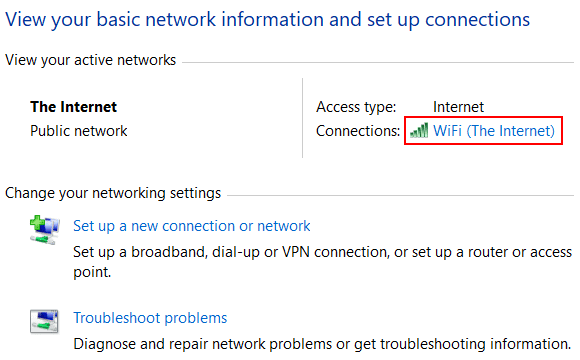The height and width of the screenshot is (360, 580).
Task: Click the 'Diagnose and repair network problems' description
Action: [x=322, y=344]
